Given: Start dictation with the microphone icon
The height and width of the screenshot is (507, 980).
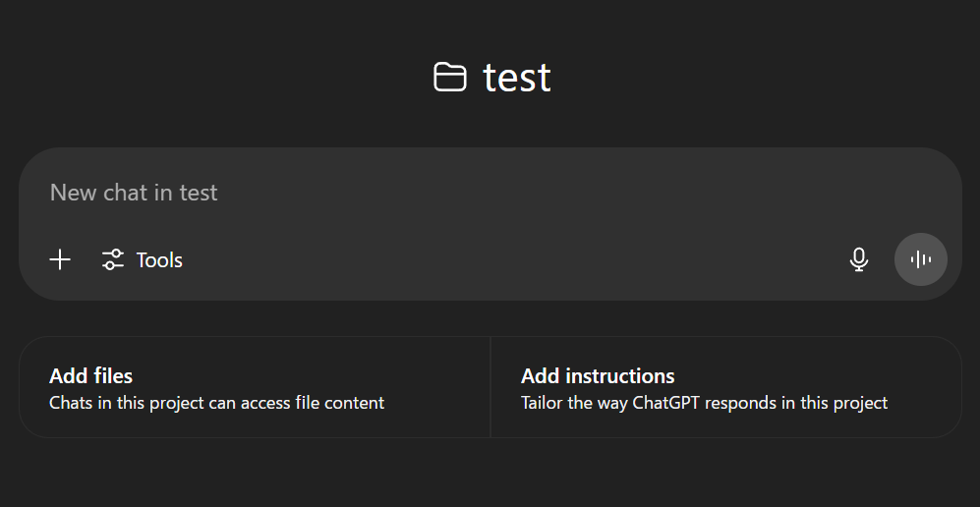Looking at the screenshot, I should [859, 259].
